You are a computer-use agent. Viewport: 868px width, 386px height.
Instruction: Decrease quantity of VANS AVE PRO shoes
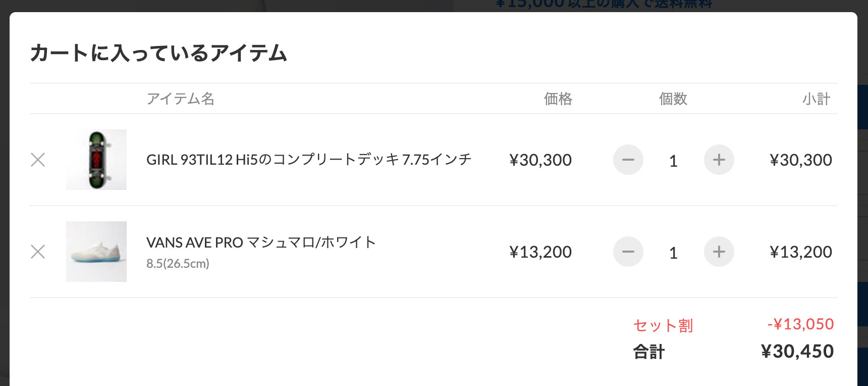(628, 252)
